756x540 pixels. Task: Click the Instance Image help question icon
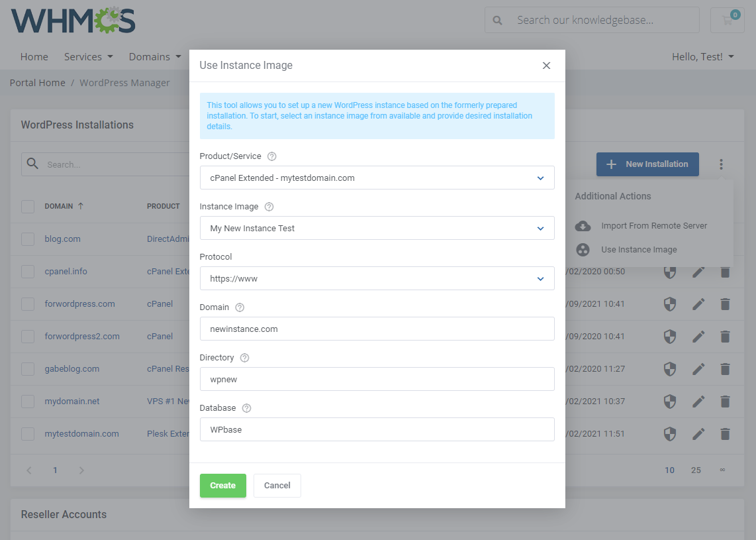click(269, 207)
